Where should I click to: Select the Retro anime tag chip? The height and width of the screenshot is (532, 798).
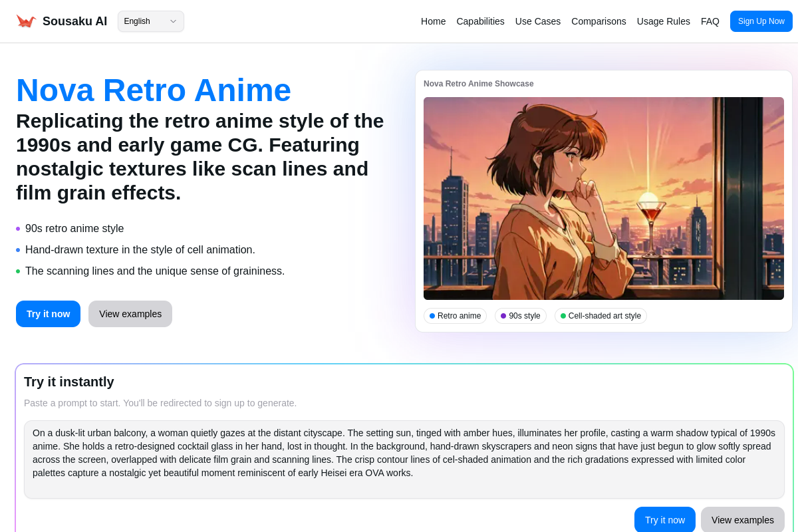[455, 316]
